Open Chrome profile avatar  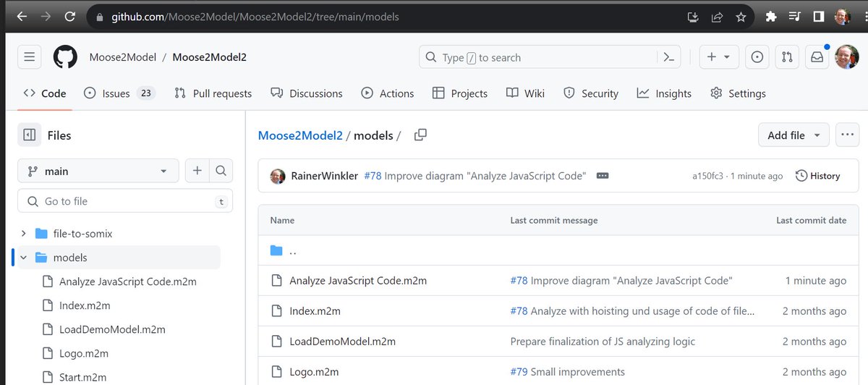point(842,17)
